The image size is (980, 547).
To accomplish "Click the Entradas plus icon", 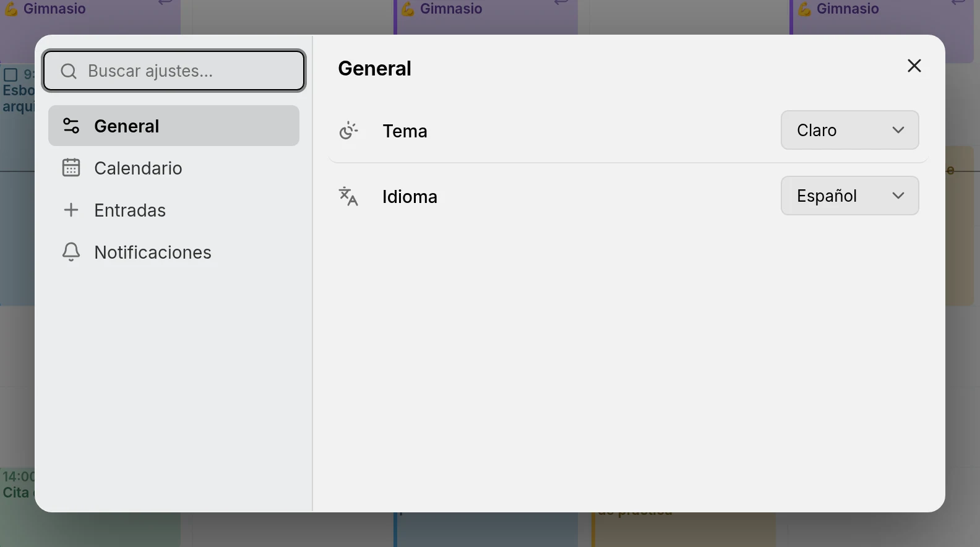I will [71, 210].
